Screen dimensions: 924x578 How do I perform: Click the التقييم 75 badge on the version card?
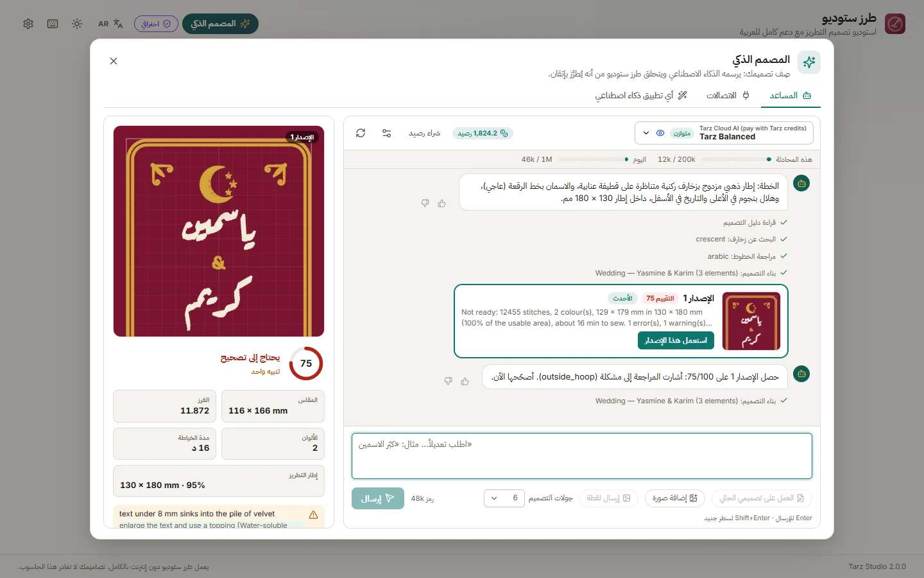pyautogui.click(x=660, y=298)
